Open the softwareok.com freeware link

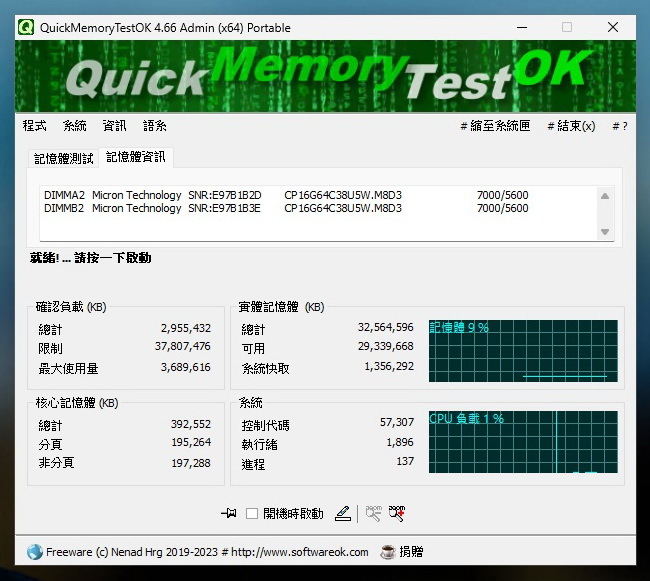pyautogui.click(x=207, y=552)
